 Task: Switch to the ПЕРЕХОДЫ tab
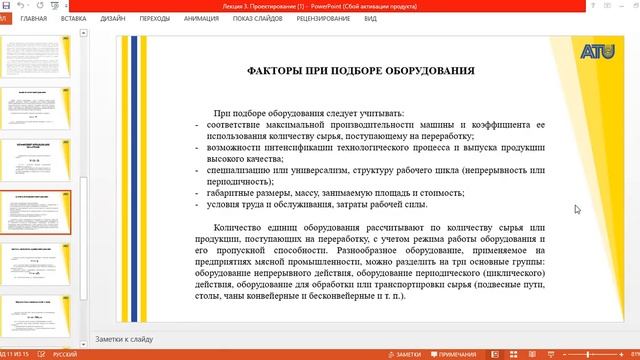tap(154, 19)
